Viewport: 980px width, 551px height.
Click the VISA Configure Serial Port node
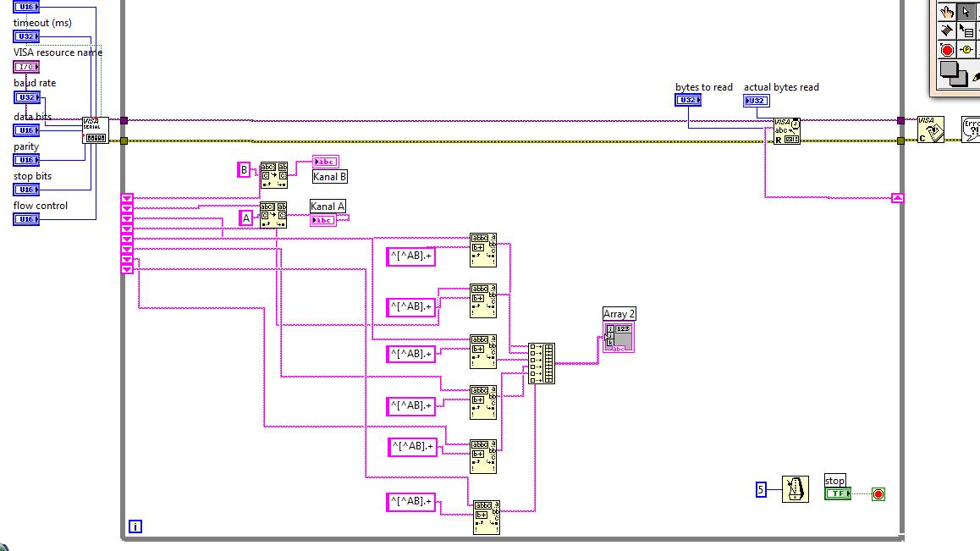click(x=95, y=130)
